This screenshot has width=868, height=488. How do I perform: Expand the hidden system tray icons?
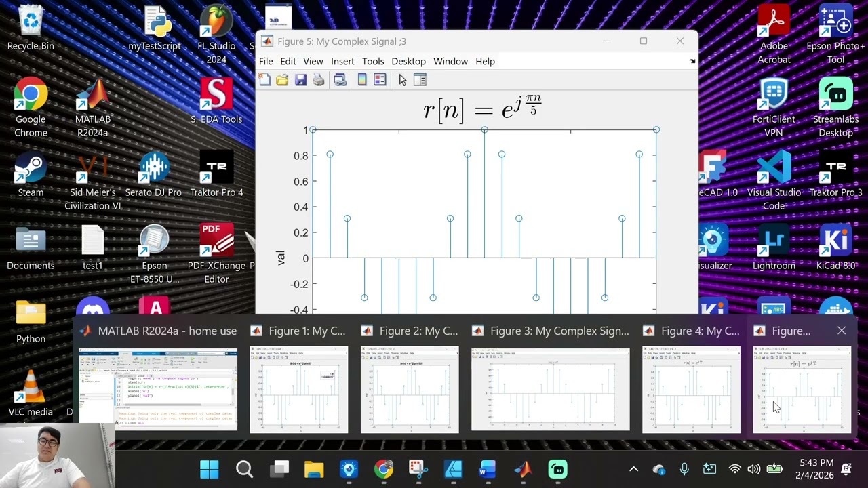click(633, 469)
